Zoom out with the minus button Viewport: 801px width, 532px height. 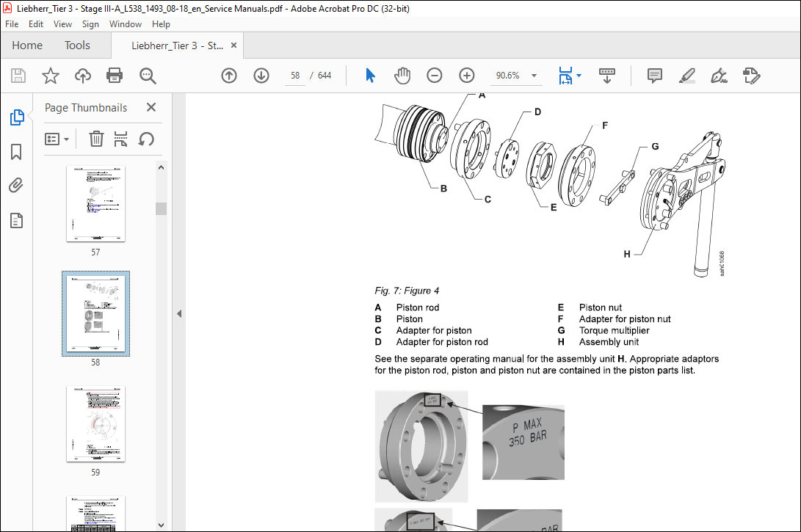coord(434,76)
